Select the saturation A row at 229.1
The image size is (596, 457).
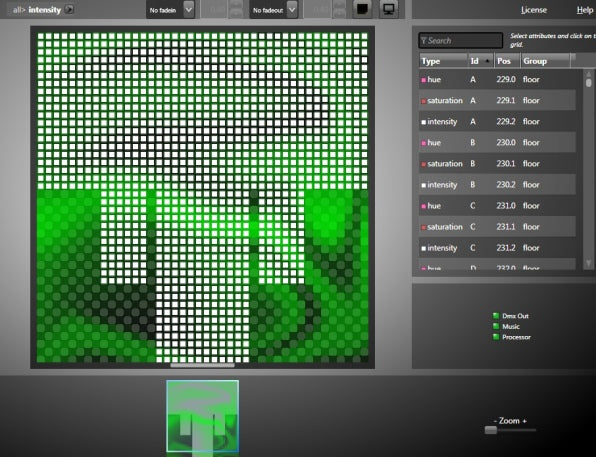tap(497, 100)
